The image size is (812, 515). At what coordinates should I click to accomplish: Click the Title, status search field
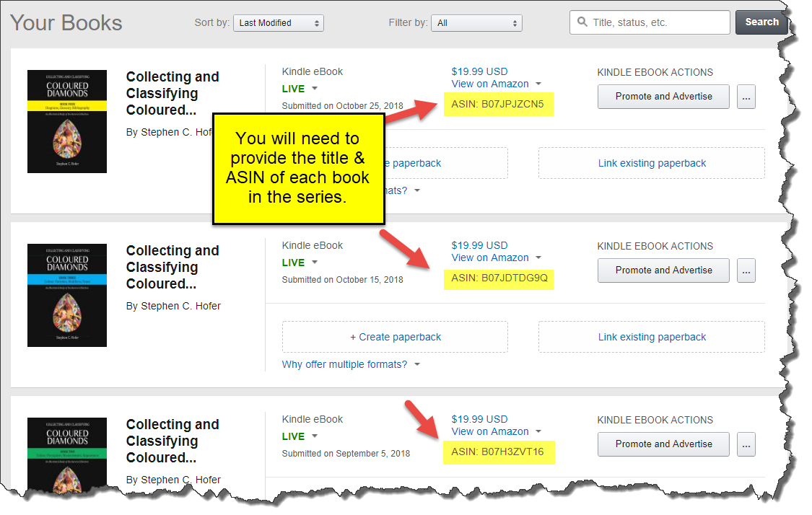pyautogui.click(x=650, y=22)
